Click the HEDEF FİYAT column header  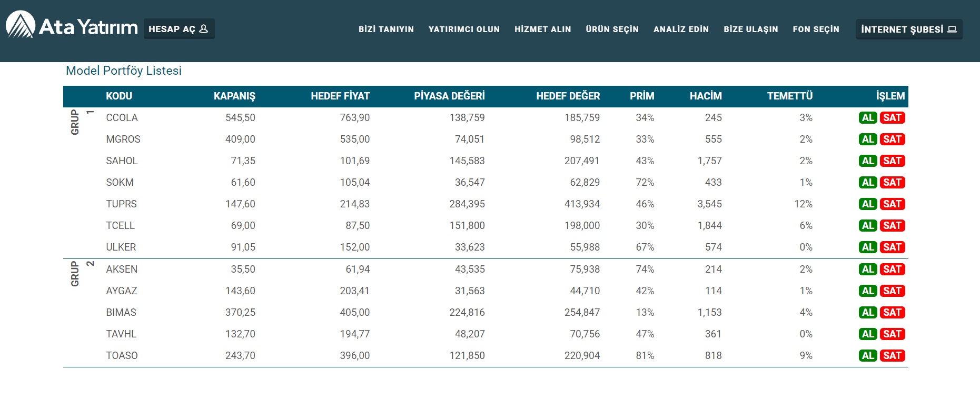[x=340, y=96]
